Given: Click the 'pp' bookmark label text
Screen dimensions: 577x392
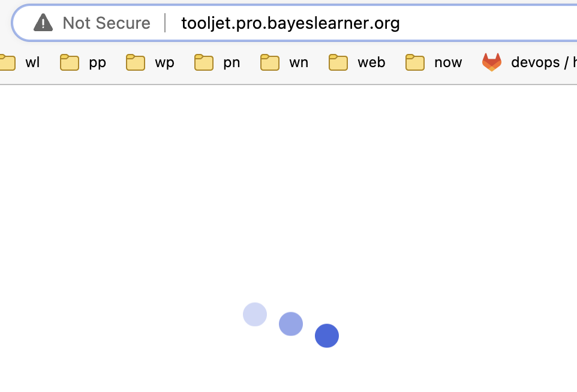Looking at the screenshot, I should pos(98,62).
